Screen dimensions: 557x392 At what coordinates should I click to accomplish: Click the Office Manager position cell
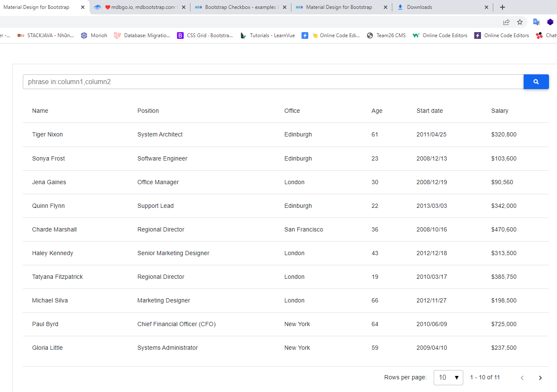[x=158, y=182]
